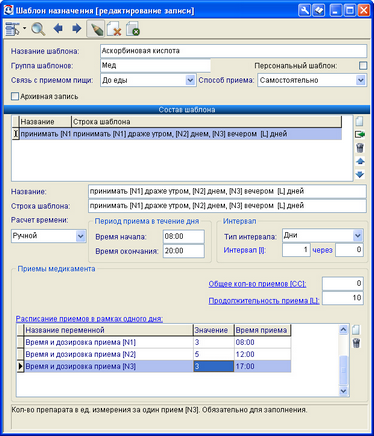Click the wrench settings icon in title bar
The height and width of the screenshot is (436, 374).
304,11
